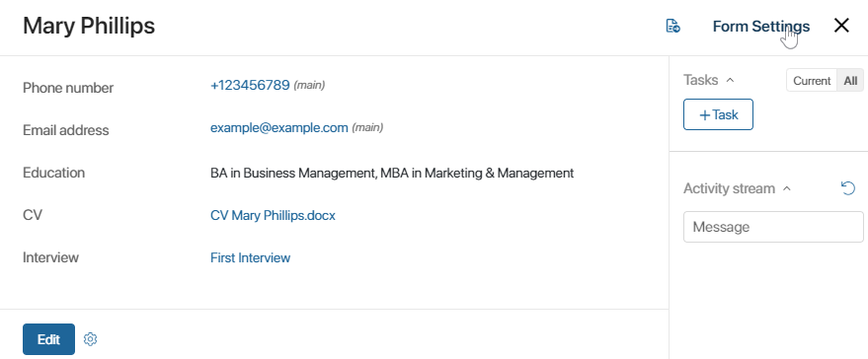Select the Mary Phillips title text

pyautogui.click(x=89, y=26)
